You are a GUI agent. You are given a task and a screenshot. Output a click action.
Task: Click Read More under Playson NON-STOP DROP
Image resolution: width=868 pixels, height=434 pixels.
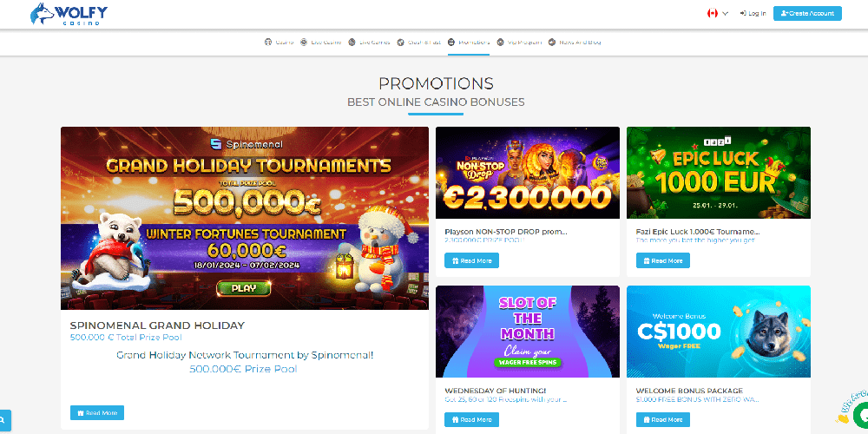[x=471, y=260]
